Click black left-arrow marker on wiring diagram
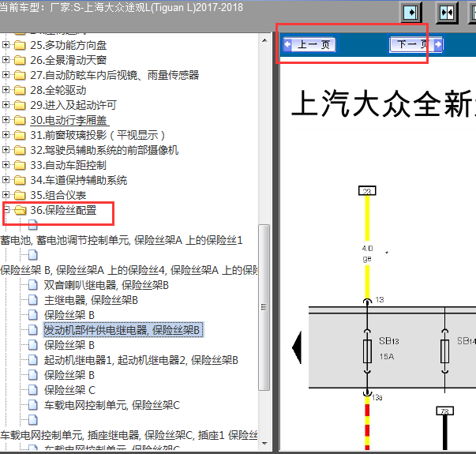The height and width of the screenshot is (454, 476). click(297, 347)
